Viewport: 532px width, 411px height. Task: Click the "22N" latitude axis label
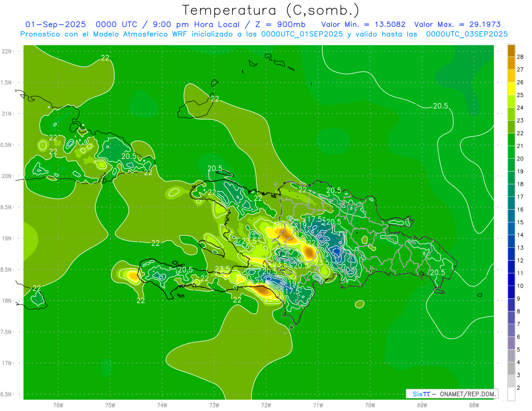pos(7,51)
